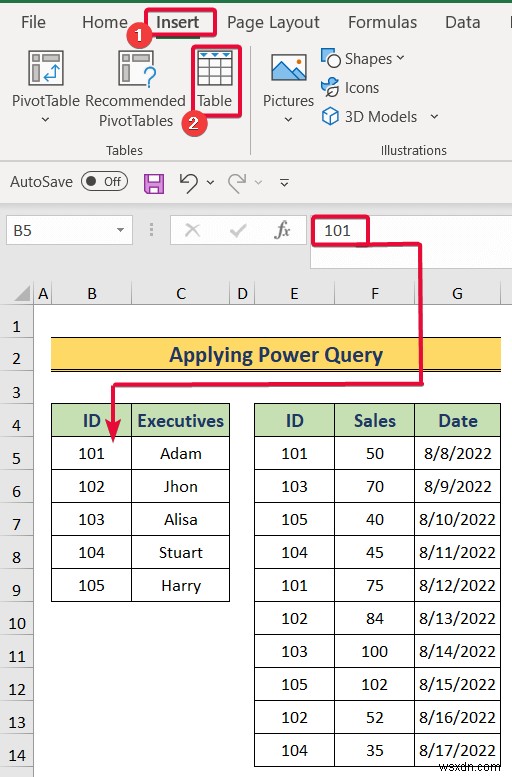This screenshot has width=512, height=777.
Task: Open the File menu
Action: pyautogui.click(x=33, y=22)
